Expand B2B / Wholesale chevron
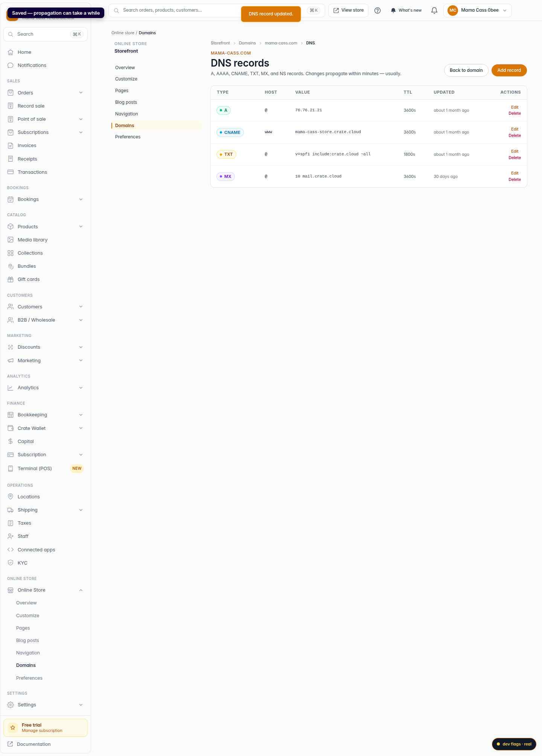 (x=81, y=320)
